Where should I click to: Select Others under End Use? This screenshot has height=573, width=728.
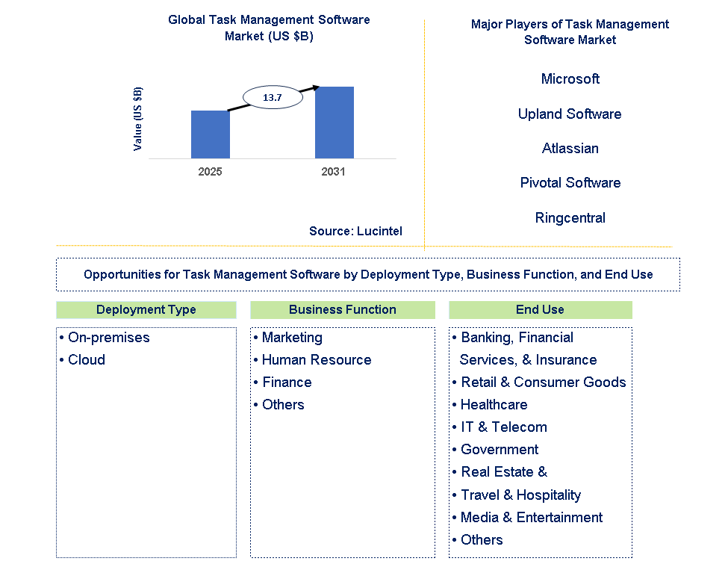[x=478, y=539]
